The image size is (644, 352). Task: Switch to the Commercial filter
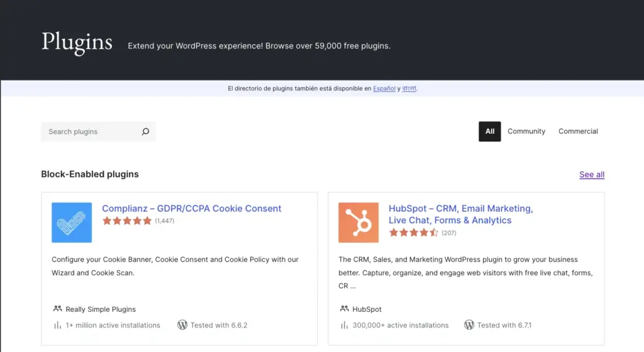(x=578, y=131)
